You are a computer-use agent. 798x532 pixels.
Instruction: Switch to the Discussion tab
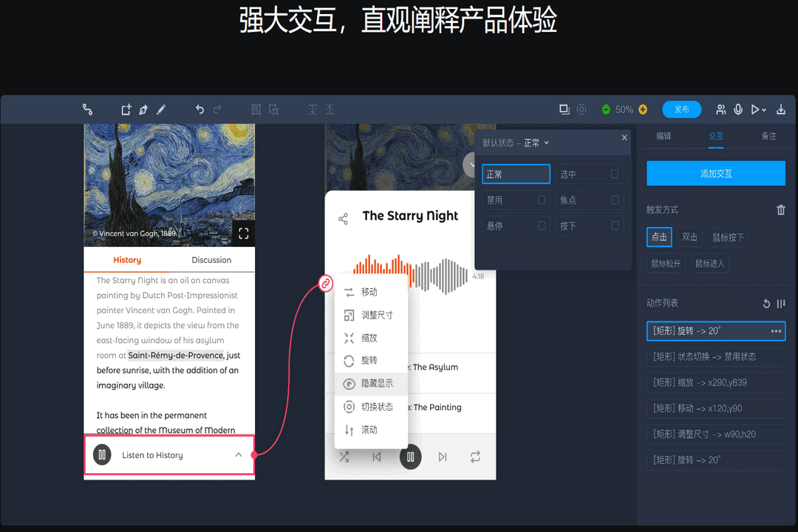[211, 260]
